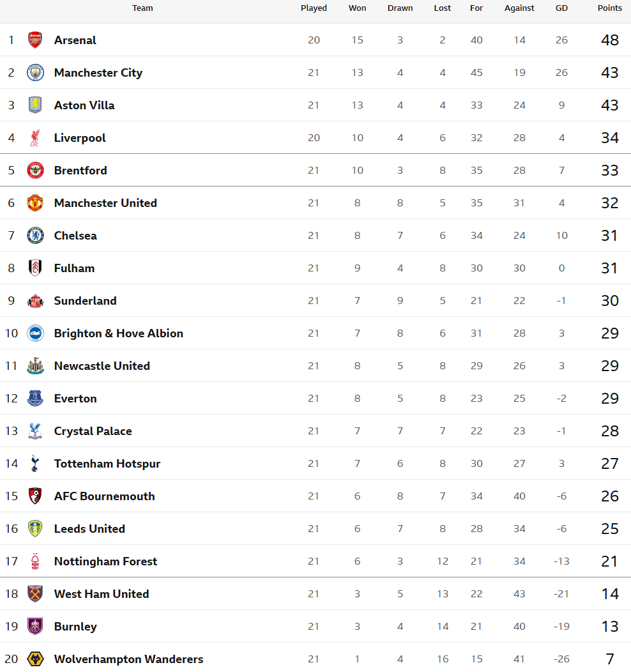Click the Wolverhampton Wanderers wolf badge
This screenshot has width=631, height=672.
(35, 659)
